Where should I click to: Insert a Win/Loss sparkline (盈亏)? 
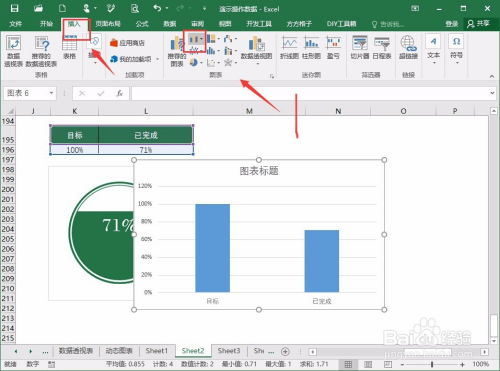333,48
